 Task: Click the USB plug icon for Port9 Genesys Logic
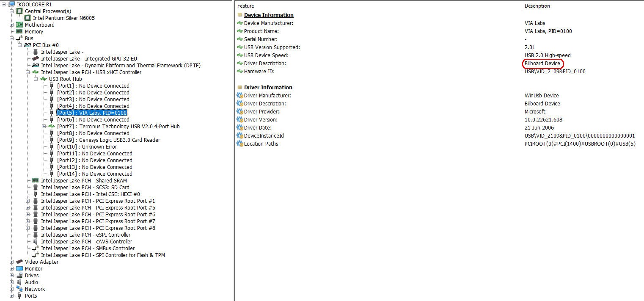[52, 140]
